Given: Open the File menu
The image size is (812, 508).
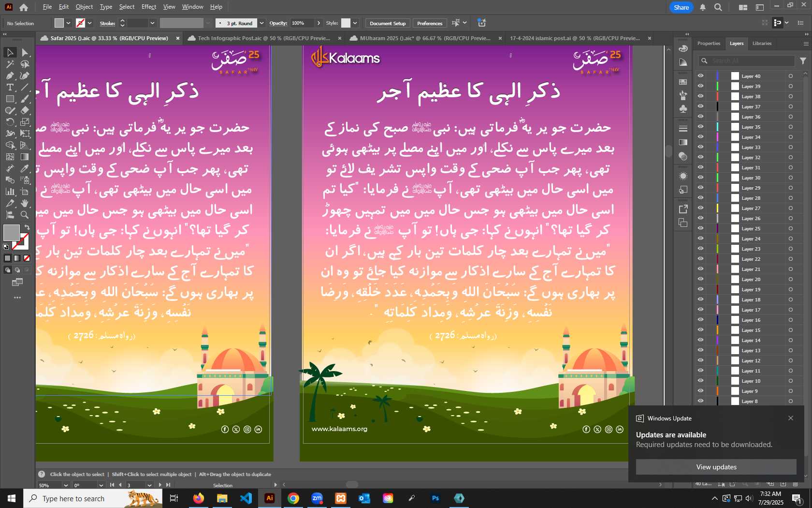Looking at the screenshot, I should (x=47, y=7).
